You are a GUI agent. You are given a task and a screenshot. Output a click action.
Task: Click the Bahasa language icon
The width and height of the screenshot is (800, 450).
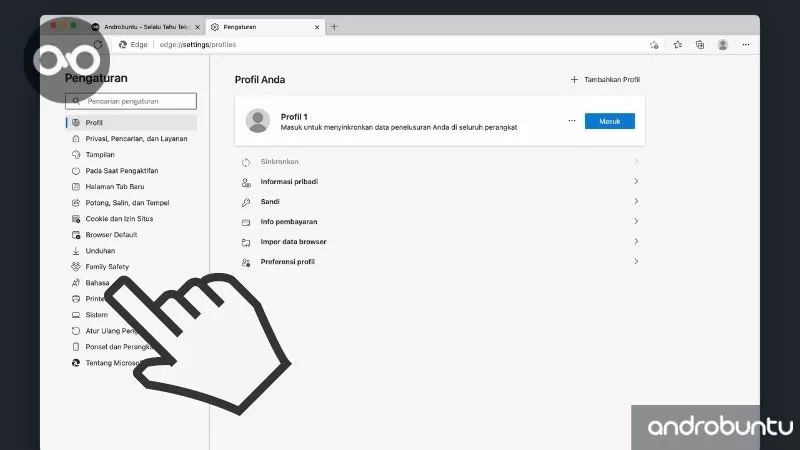click(x=76, y=283)
